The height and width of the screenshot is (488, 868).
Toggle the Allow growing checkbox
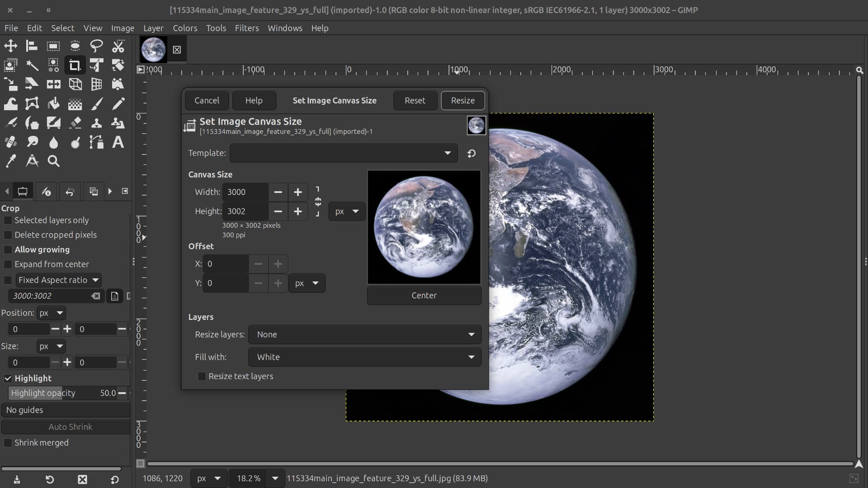(x=8, y=249)
